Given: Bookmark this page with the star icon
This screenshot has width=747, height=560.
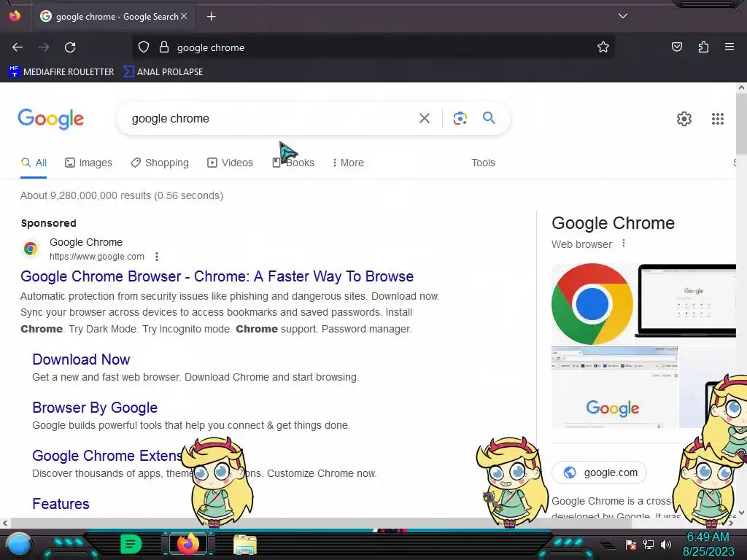Looking at the screenshot, I should 603,47.
